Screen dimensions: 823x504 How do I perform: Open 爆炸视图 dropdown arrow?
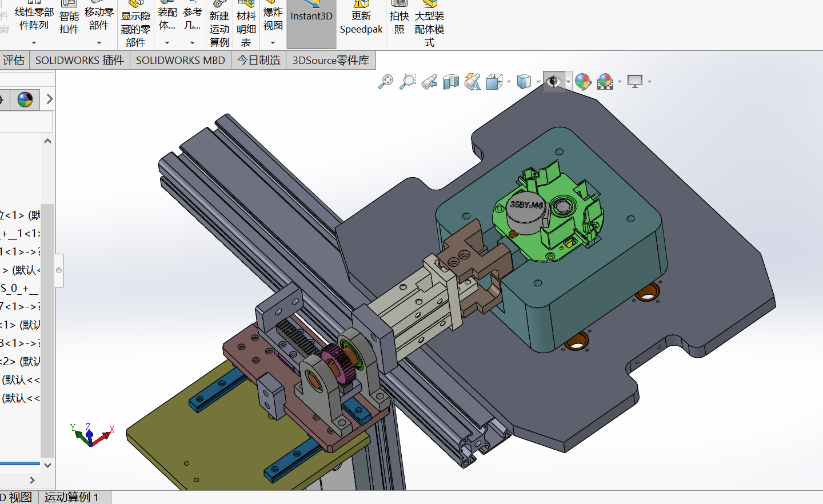273,43
